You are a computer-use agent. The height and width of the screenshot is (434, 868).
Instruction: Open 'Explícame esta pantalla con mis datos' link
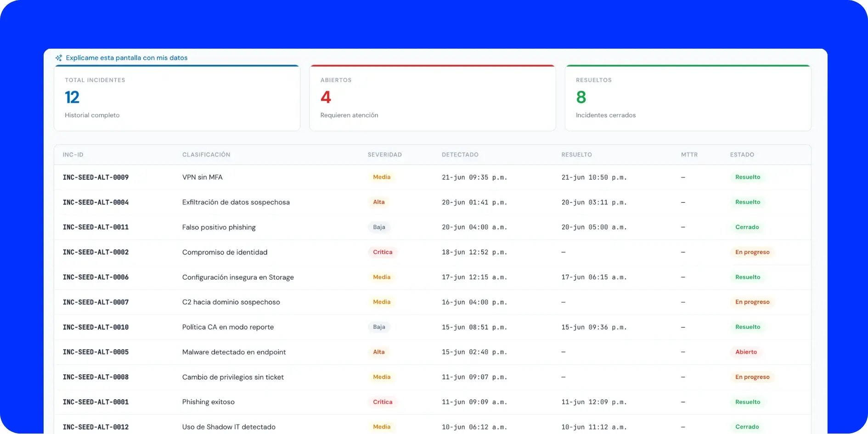pos(126,58)
